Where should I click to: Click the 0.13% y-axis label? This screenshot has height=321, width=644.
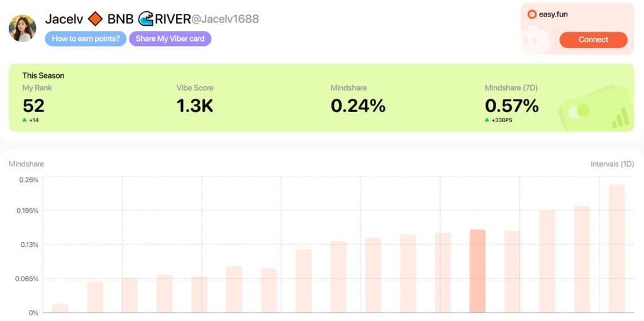[28, 245]
